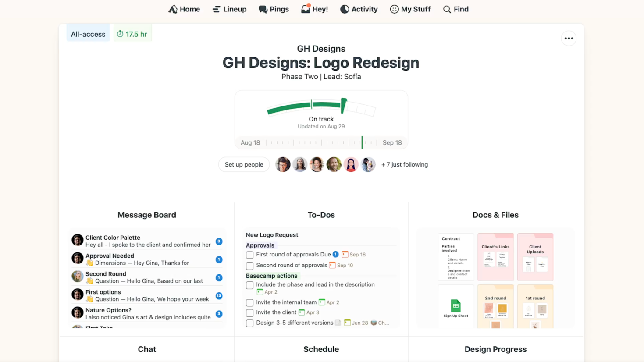Click calendar icon after Invite the internal team
This screenshot has width=644, height=362.
[x=322, y=302]
